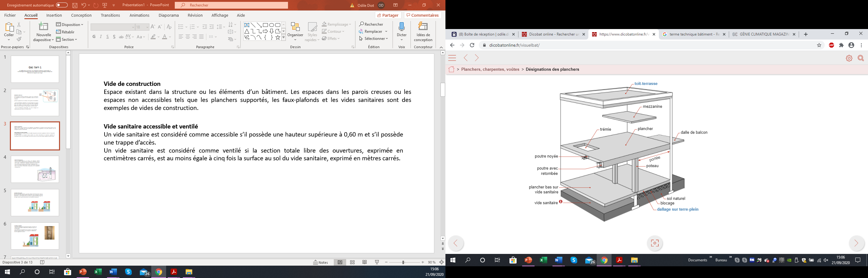Open the Fichier menu
The width and height of the screenshot is (868, 278).
tap(10, 15)
